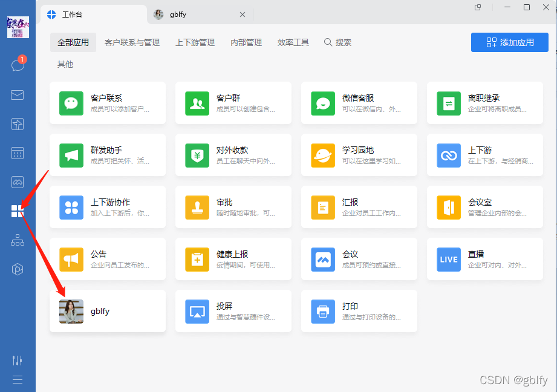Select the 全部应用 category tab
557x392 pixels.
[73, 42]
